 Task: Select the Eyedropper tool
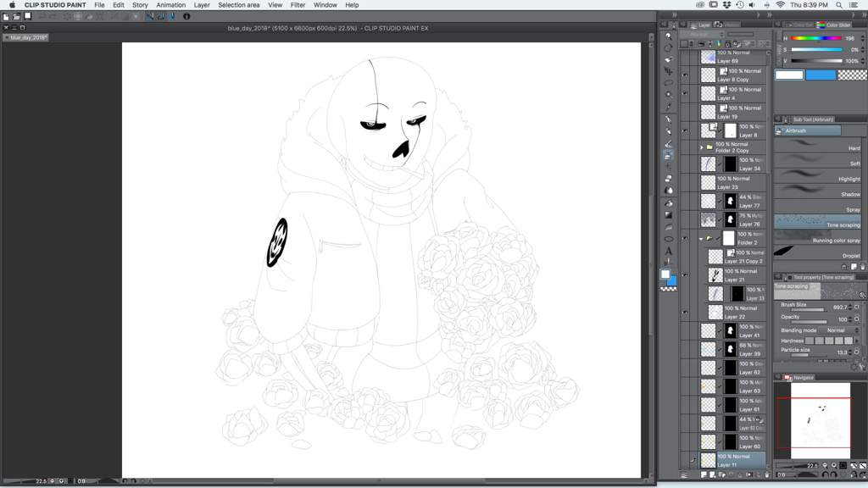(x=669, y=107)
